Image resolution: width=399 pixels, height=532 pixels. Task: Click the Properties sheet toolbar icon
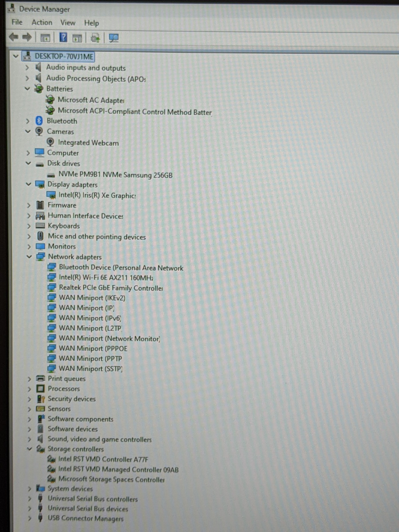pyautogui.click(x=77, y=38)
